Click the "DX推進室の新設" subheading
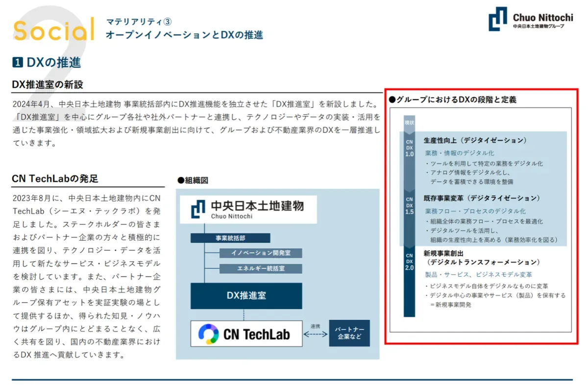Viewport: 588px width, 387px height. (48, 84)
